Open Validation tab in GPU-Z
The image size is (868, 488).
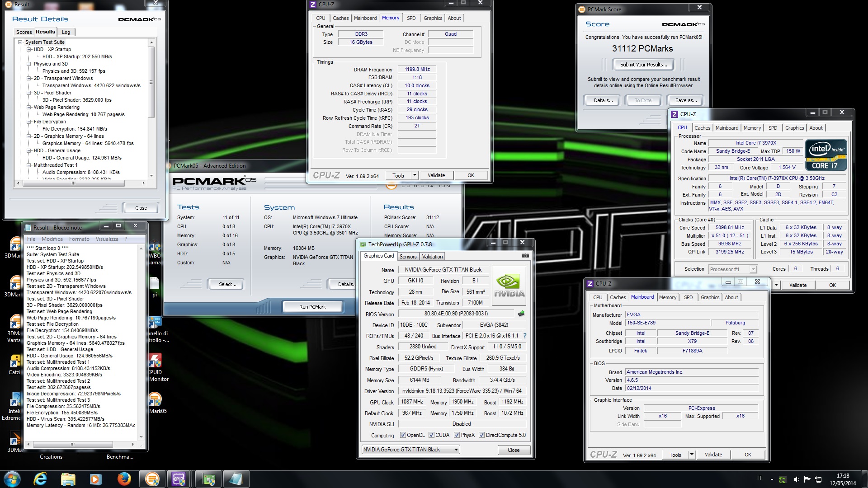pyautogui.click(x=432, y=257)
